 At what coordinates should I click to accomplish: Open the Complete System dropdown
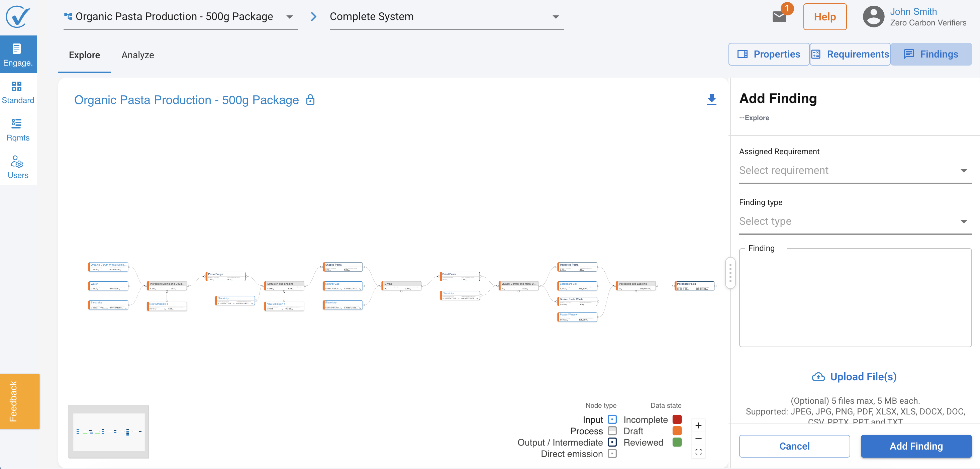coord(446,17)
